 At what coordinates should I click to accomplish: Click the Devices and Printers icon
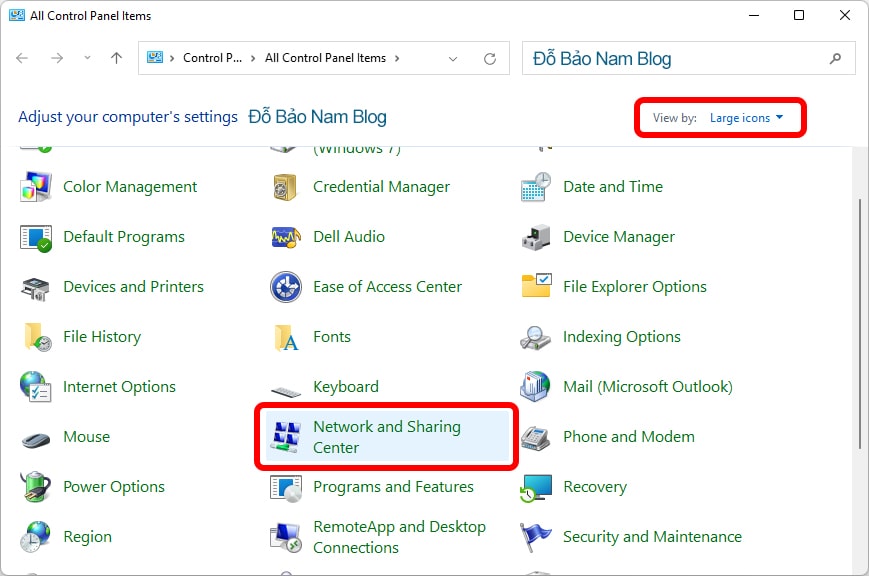click(36, 288)
